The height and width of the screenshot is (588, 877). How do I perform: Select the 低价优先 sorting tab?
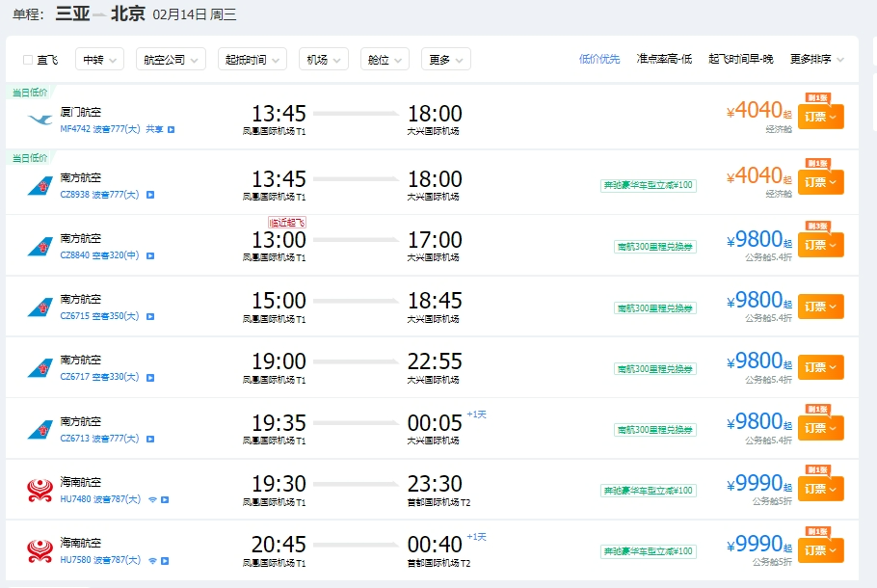[x=599, y=59]
